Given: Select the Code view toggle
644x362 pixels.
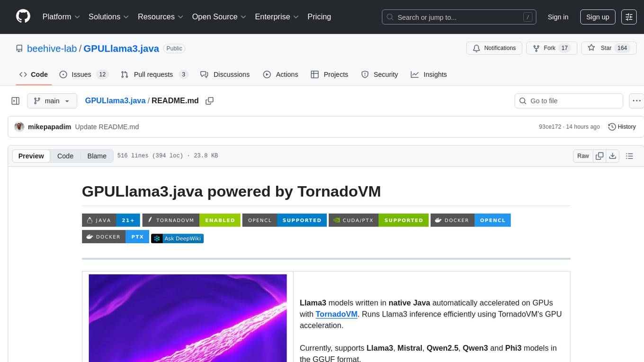Looking at the screenshot, I should (65, 156).
